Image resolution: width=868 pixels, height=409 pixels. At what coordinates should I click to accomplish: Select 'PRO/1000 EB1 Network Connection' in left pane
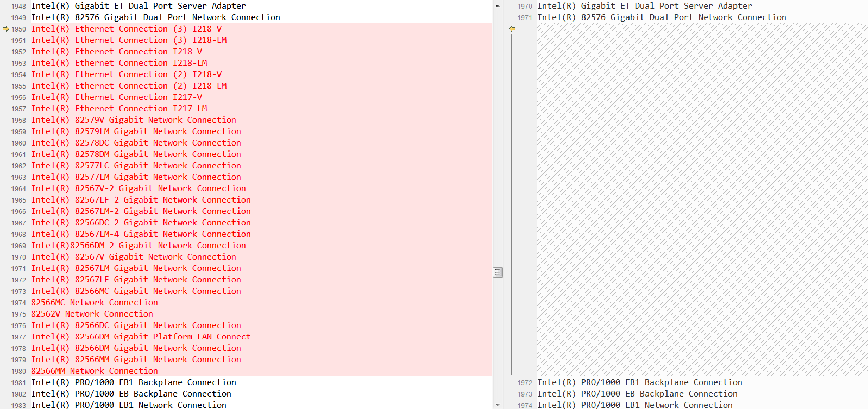129,405
